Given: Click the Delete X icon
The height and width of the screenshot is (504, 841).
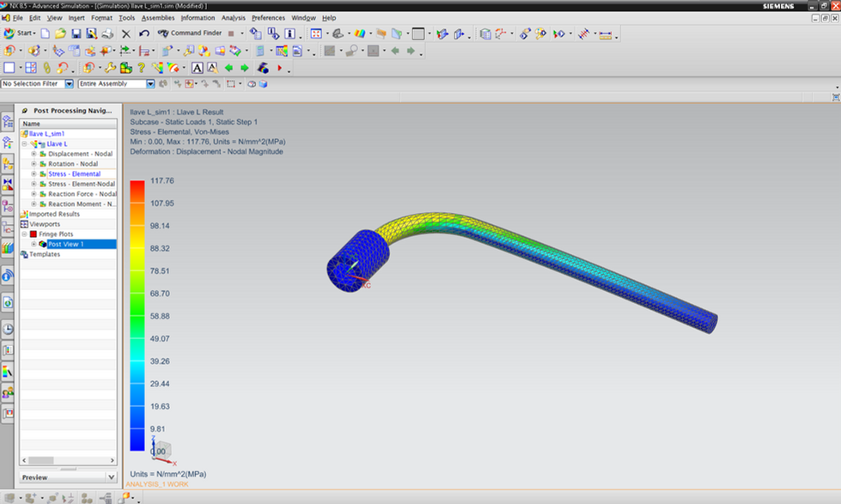Looking at the screenshot, I should [126, 33].
